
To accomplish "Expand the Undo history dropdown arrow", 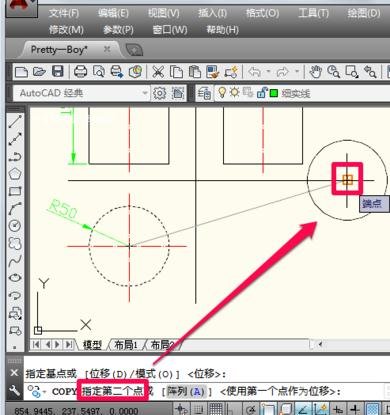I will tap(268, 72).
